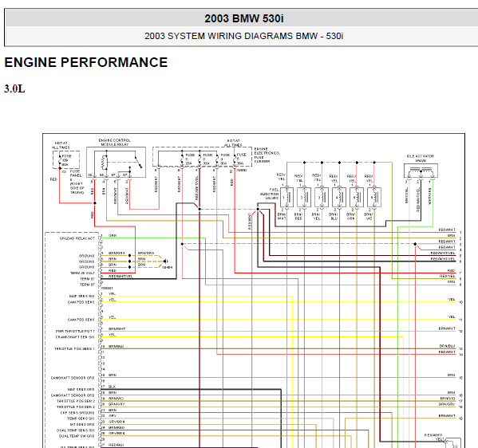The height and width of the screenshot is (448, 478).
Task: Click the EXP SENS GROUND pin label
Action: point(77,413)
